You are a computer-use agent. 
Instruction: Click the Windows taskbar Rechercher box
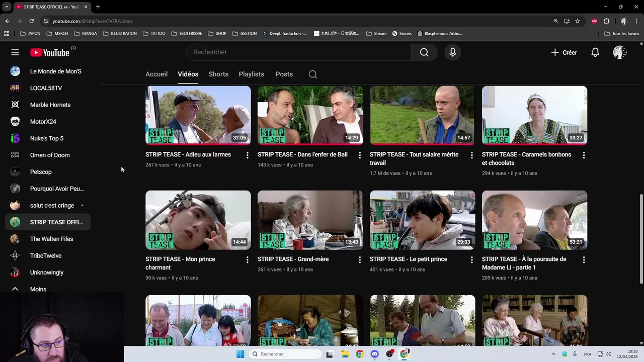coord(285,354)
